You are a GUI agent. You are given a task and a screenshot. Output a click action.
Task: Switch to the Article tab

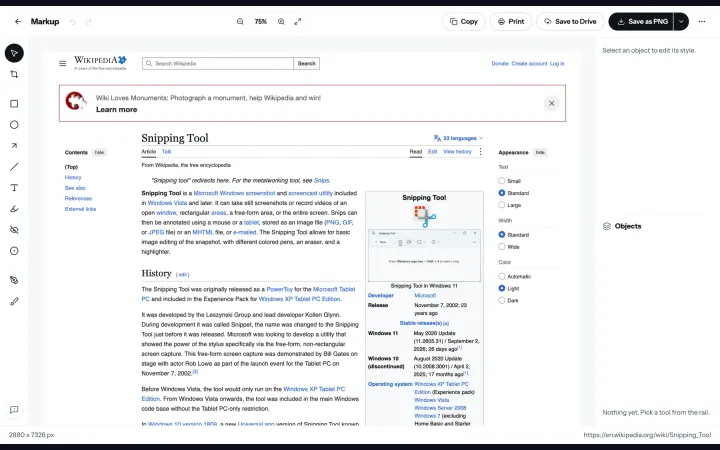pyautogui.click(x=149, y=152)
